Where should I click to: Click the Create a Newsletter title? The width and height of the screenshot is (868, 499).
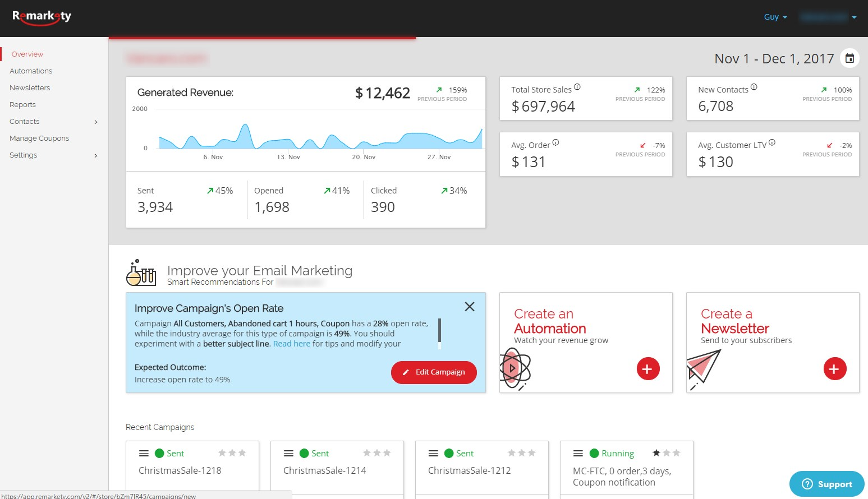click(735, 321)
